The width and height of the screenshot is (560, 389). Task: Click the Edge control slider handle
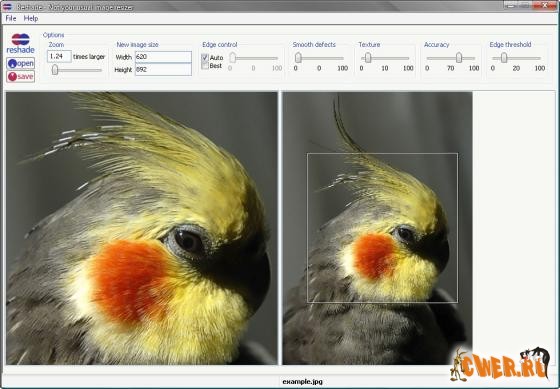click(232, 58)
